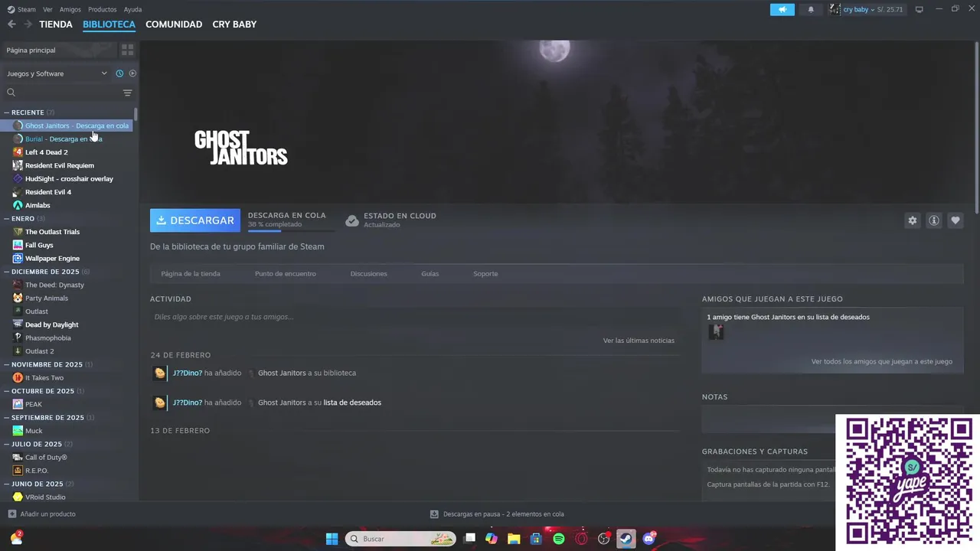Toggle ready-to-play filter icon
980x551 pixels.
coord(132,73)
